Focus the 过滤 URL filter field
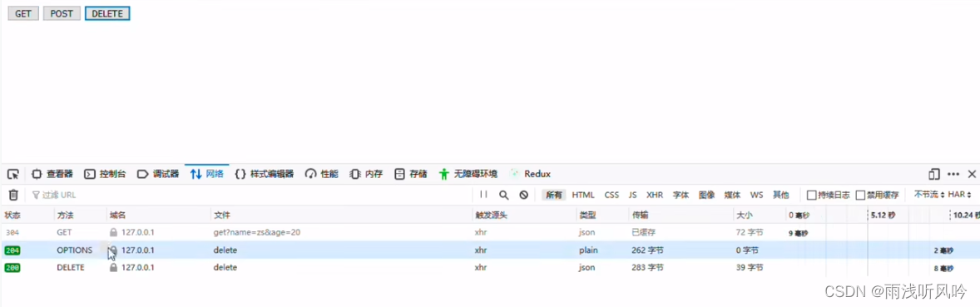This screenshot has height=307, width=980. [x=250, y=195]
